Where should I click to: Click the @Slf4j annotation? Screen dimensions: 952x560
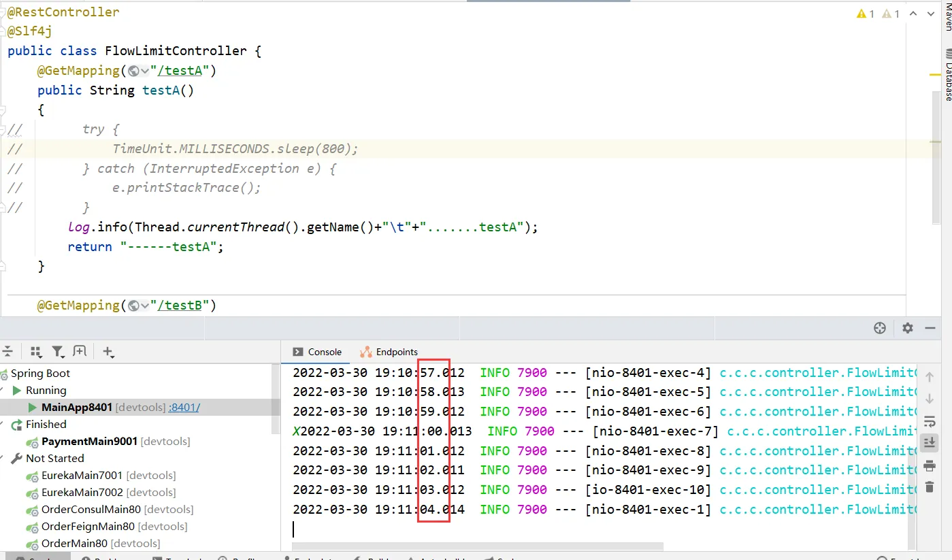[30, 31]
